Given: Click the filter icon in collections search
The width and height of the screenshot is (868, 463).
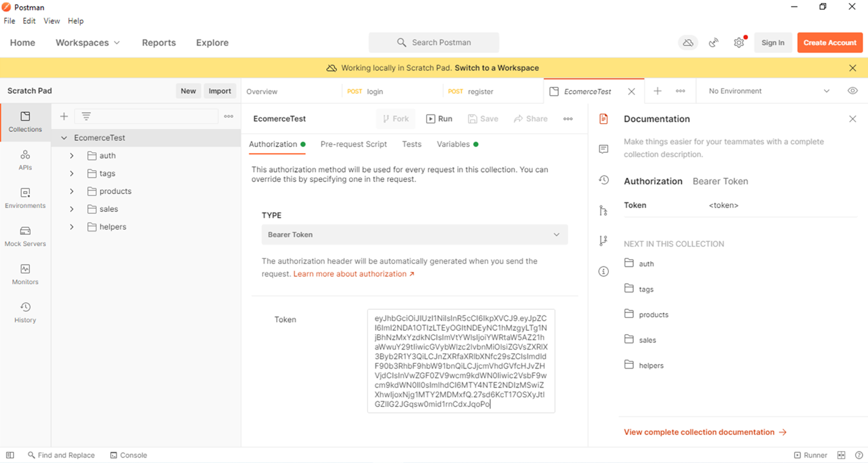Looking at the screenshot, I should click(86, 116).
